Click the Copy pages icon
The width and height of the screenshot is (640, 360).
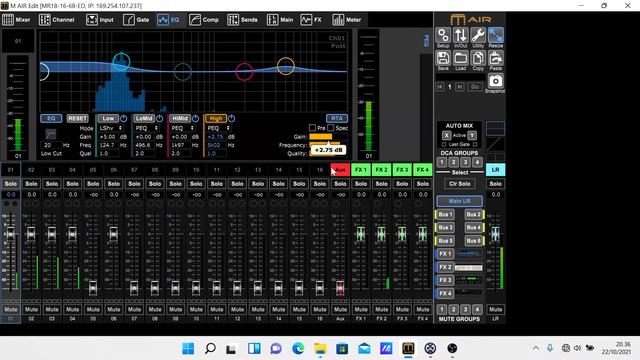[478, 58]
